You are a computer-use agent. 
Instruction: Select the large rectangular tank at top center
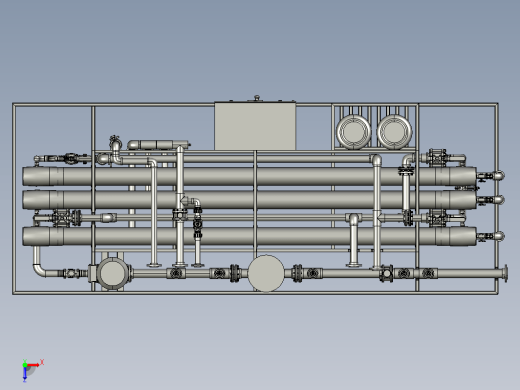point(255,126)
